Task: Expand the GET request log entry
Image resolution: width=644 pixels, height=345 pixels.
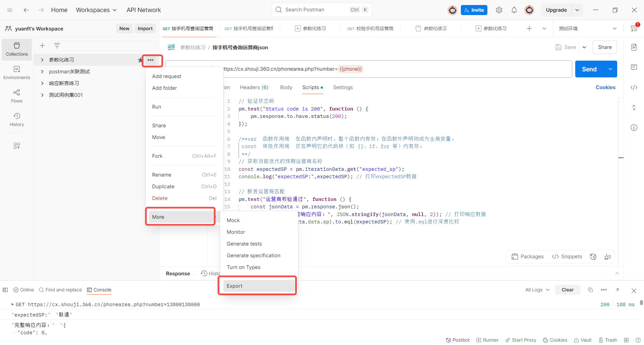Action: [x=13, y=304]
